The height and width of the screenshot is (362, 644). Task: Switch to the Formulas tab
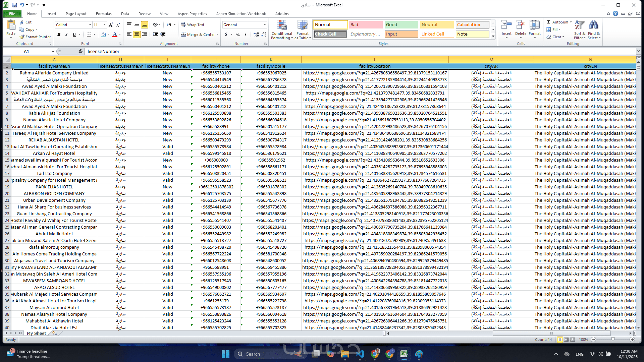coord(104,14)
